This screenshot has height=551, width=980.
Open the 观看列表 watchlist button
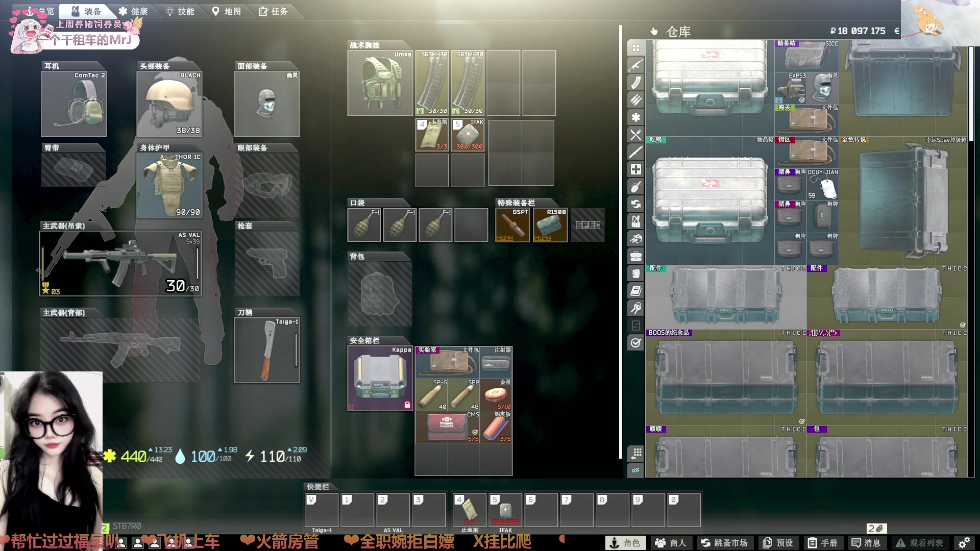point(920,543)
